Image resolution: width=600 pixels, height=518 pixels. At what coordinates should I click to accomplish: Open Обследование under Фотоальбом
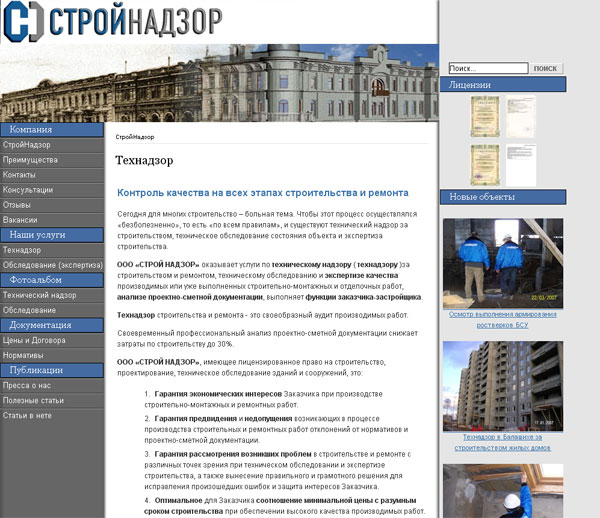point(29,310)
